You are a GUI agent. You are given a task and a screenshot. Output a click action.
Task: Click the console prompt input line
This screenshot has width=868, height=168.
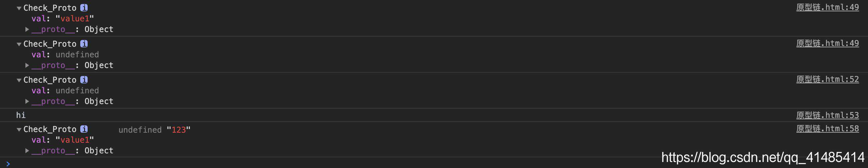pyautogui.click(x=434, y=164)
